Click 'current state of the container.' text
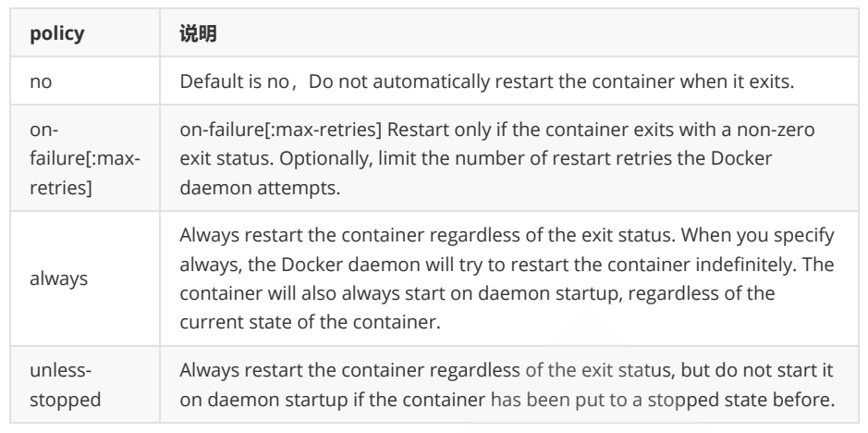Image resolution: width=868 pixels, height=433 pixels. [310, 322]
